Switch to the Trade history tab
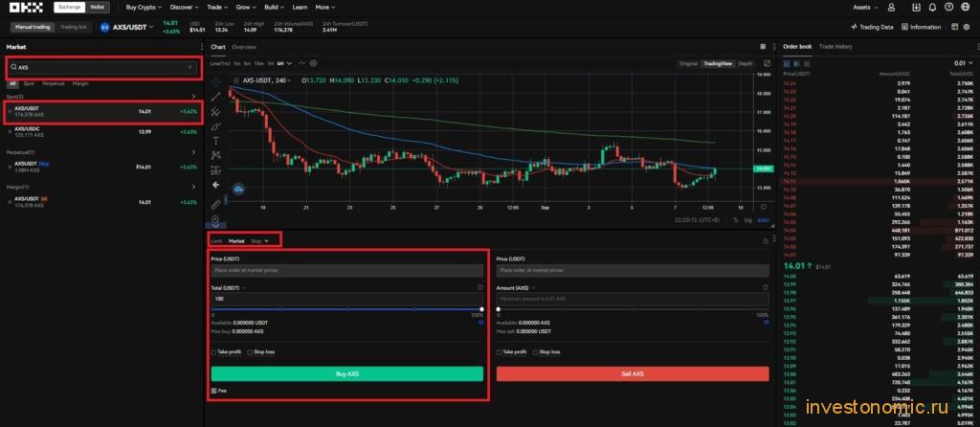This screenshot has height=427, width=980. 835,47
